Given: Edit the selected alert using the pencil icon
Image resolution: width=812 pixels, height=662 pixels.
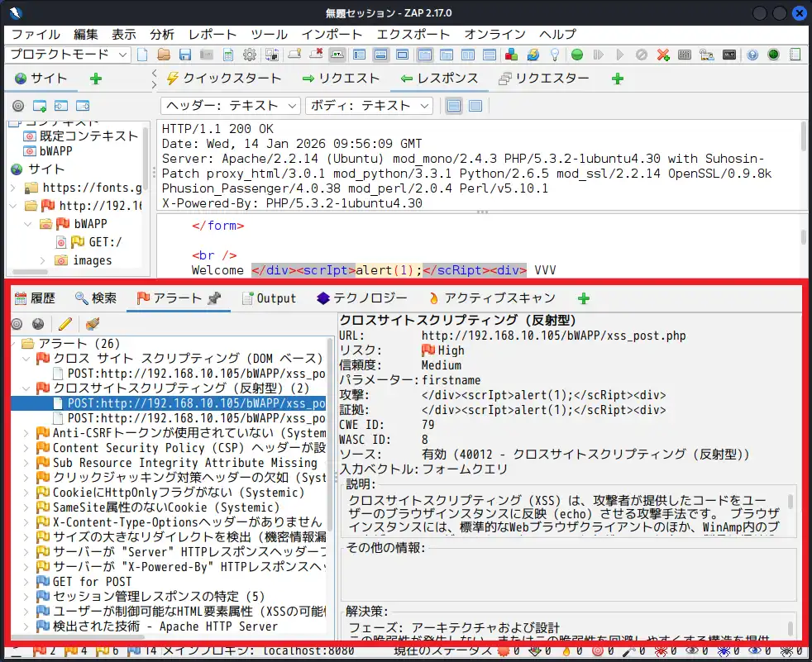Looking at the screenshot, I should click(64, 323).
